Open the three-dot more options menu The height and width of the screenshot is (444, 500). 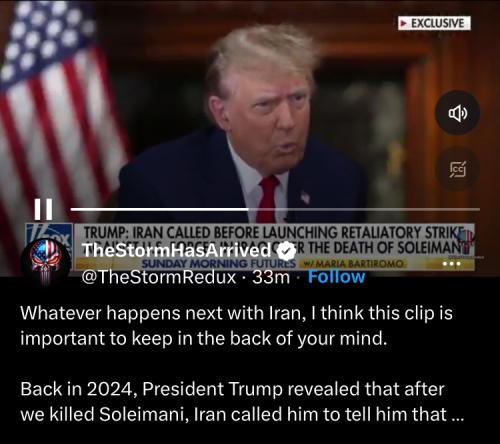[452, 264]
